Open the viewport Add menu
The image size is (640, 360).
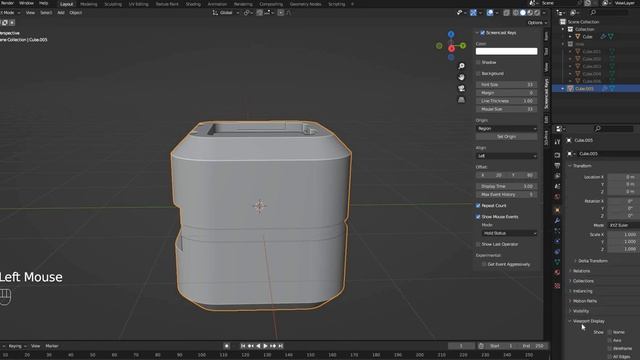(61, 13)
